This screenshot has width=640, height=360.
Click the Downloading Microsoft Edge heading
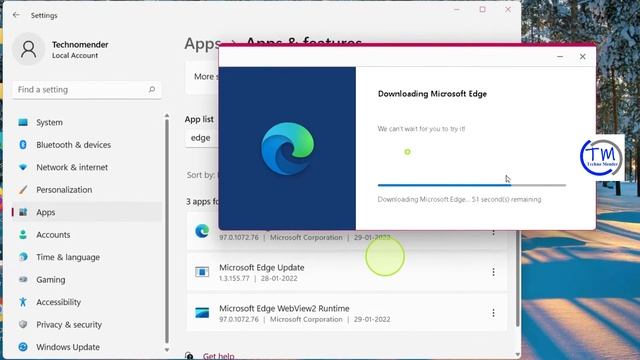432,94
